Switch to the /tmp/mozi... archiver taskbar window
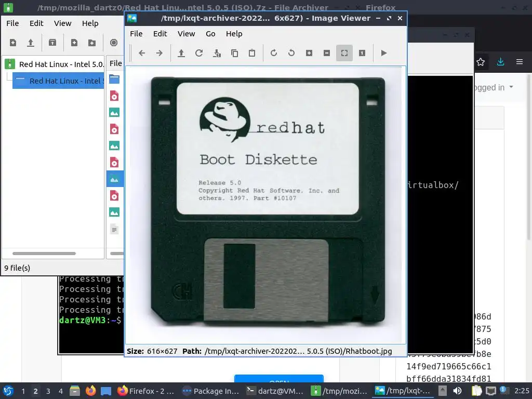Viewport: 532px width, 399px height. [x=339, y=391]
